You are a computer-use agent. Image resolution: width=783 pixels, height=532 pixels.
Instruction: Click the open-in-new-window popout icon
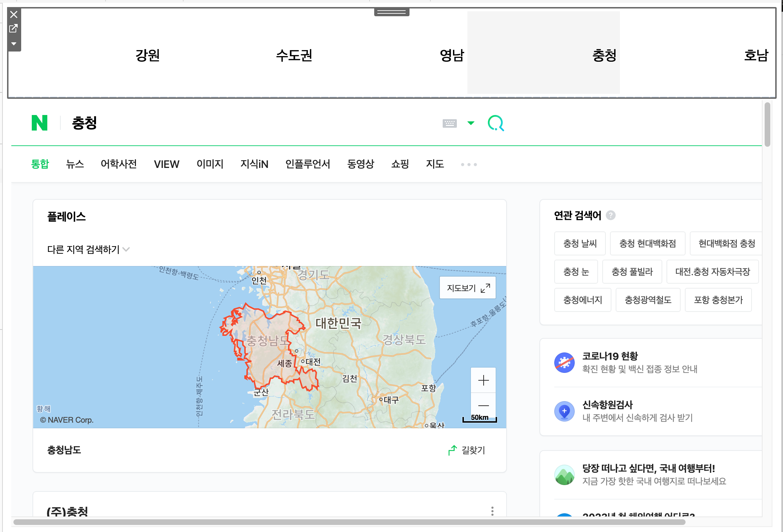pyautogui.click(x=13, y=28)
